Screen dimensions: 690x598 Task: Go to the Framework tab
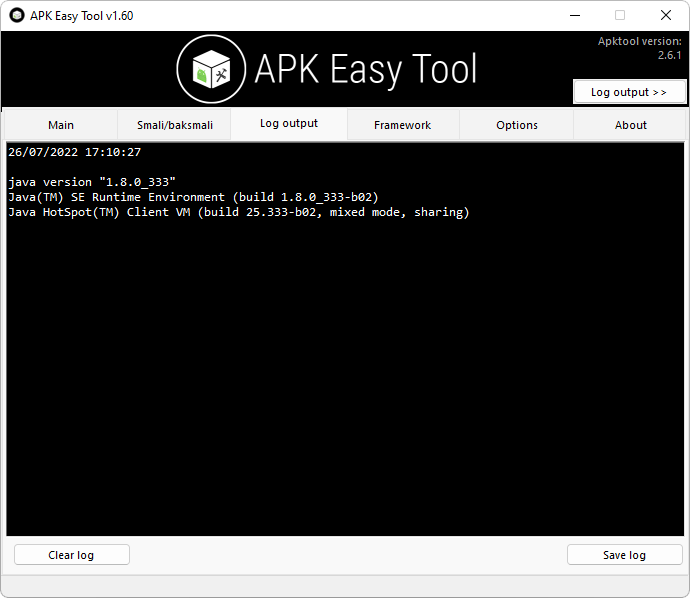point(402,125)
